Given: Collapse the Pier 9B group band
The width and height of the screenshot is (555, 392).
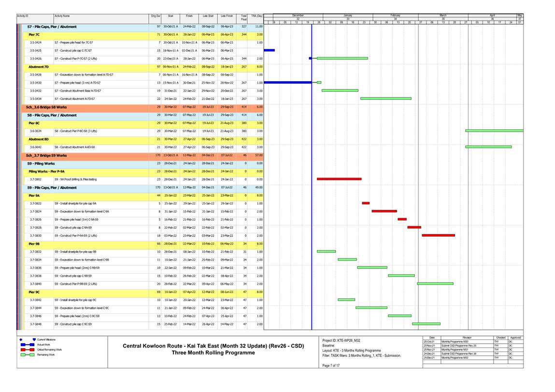Looking at the screenshot, I should 34,244.
